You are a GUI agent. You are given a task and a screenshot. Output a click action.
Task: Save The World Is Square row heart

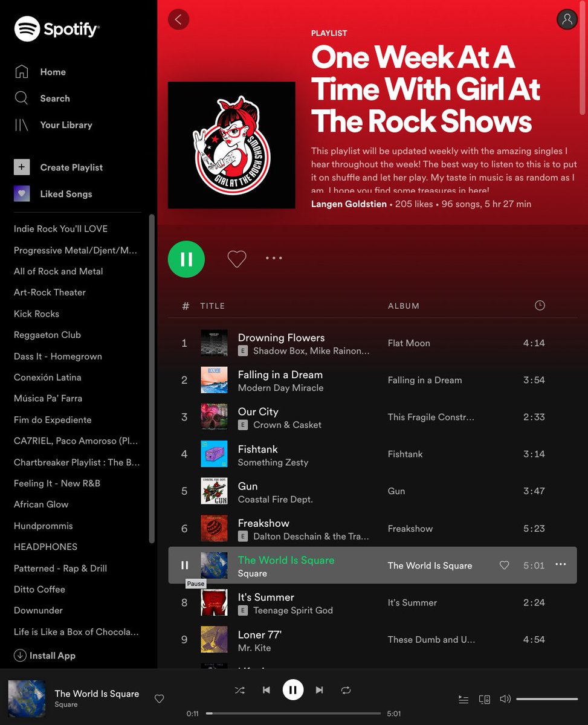click(x=504, y=565)
